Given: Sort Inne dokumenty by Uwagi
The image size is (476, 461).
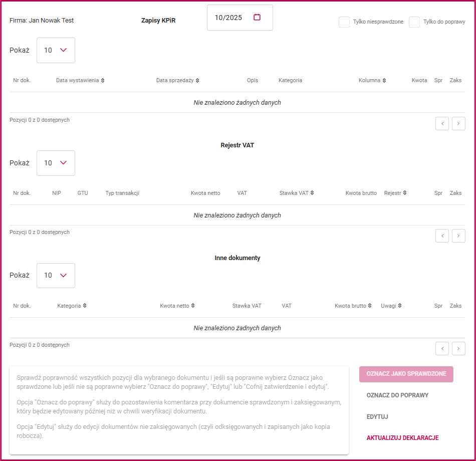Looking at the screenshot, I should coord(391,306).
